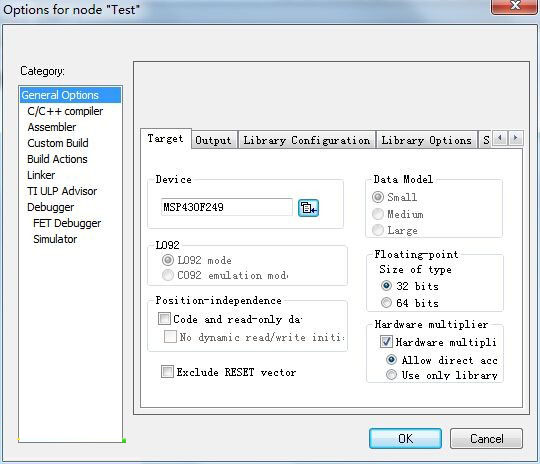Viewport: 540px width, 464px height.
Task: Select Use only library radio button
Action: pos(391,374)
